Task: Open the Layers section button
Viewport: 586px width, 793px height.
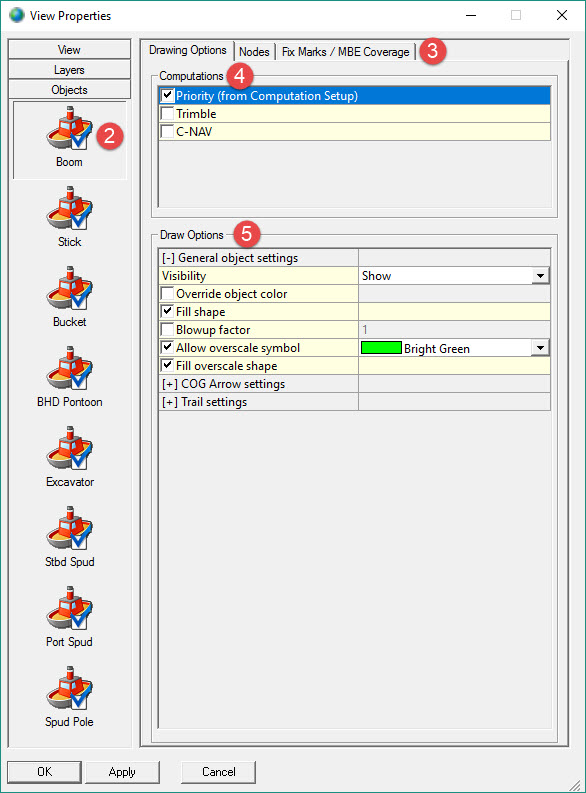Action: coord(69,70)
